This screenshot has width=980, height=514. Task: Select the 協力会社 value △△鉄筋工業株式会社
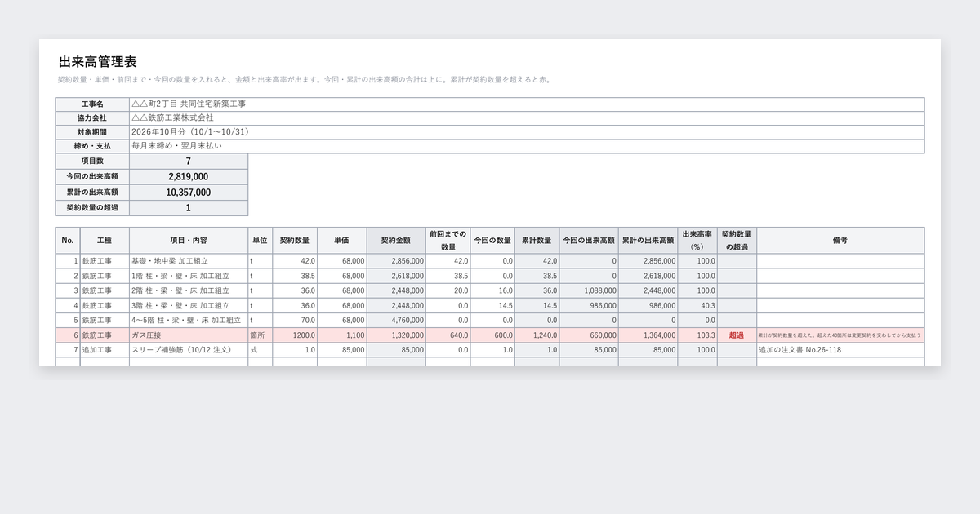(x=527, y=118)
